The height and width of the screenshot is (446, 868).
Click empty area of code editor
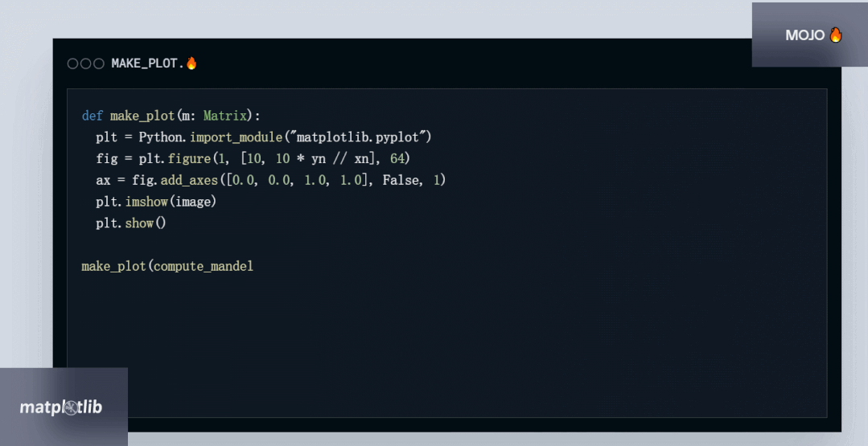(x=498, y=342)
